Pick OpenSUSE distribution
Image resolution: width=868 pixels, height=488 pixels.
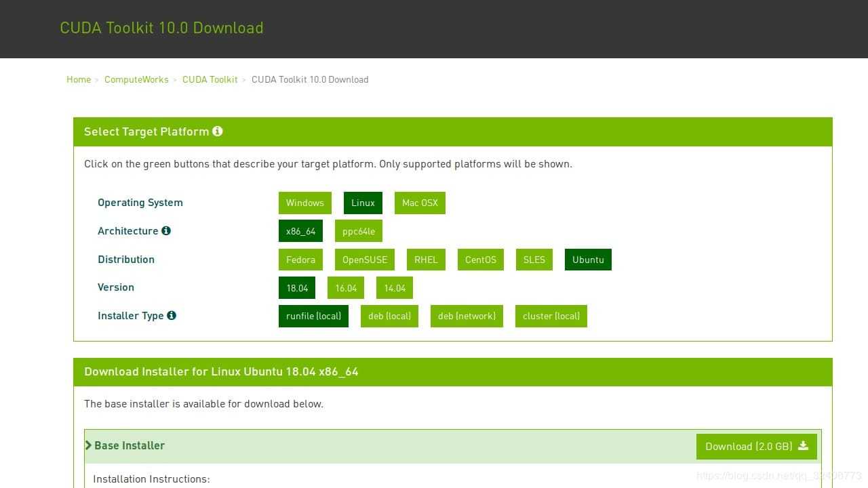pos(365,260)
